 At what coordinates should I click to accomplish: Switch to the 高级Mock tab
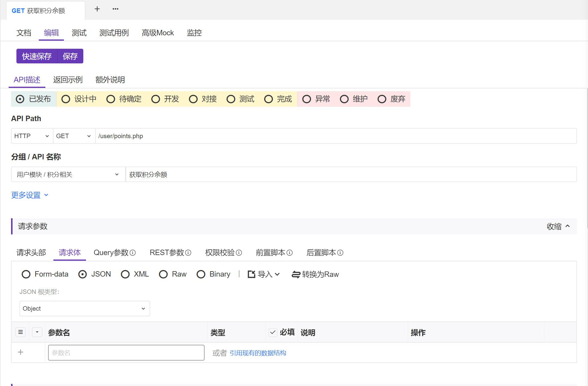[158, 33]
